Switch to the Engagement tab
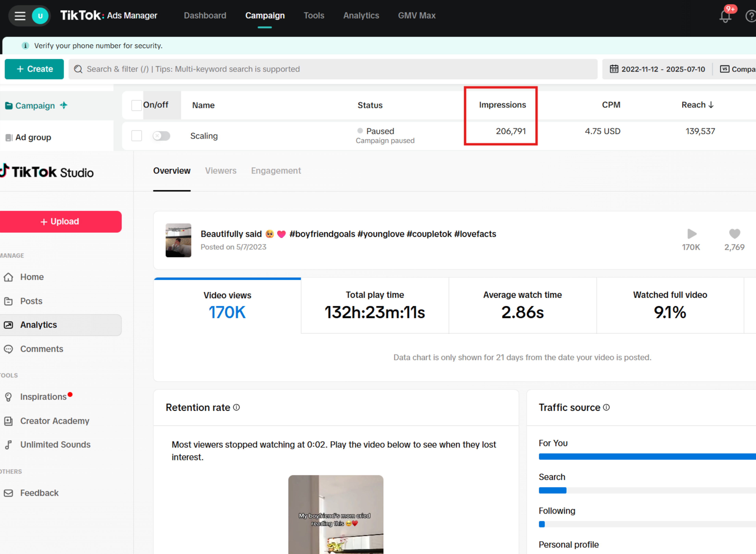Image resolution: width=756 pixels, height=554 pixels. [276, 171]
